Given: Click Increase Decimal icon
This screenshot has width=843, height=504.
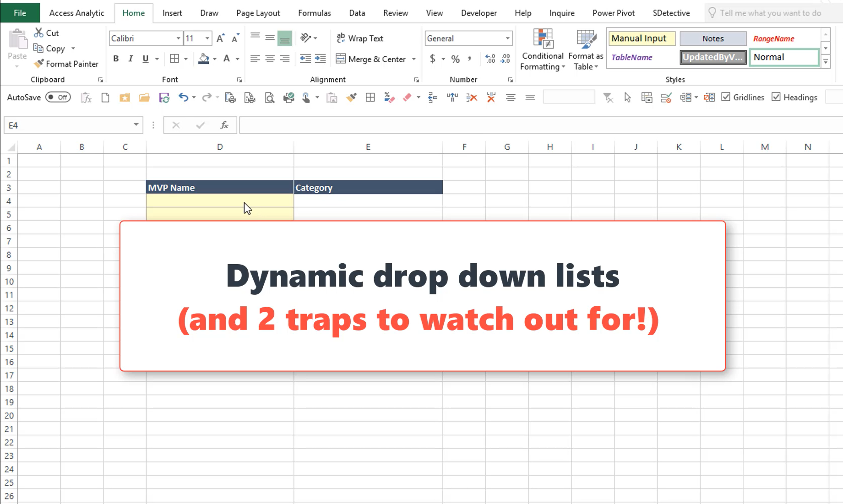Looking at the screenshot, I should 490,59.
